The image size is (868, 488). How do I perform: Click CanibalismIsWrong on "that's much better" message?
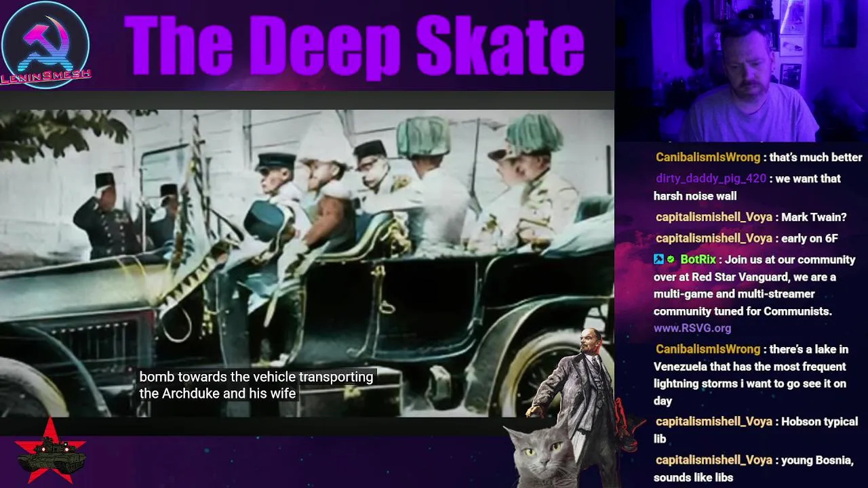pyautogui.click(x=708, y=157)
